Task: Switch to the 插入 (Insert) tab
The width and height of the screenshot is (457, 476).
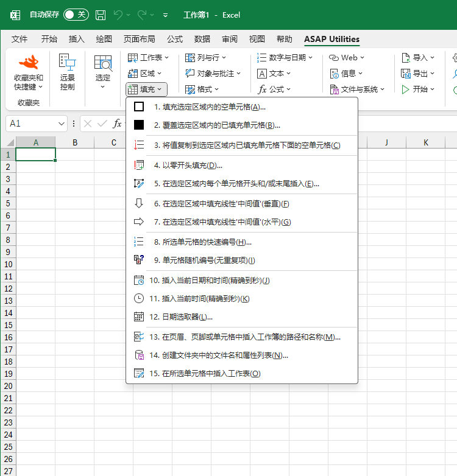Action: tap(77, 39)
